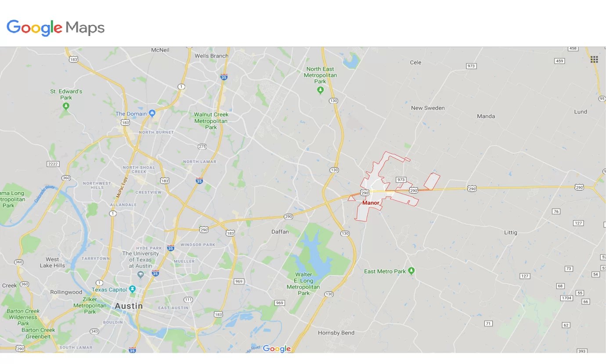Select the Walnut Creek Metropolitan Park label
Image resolution: width=606 pixels, height=364 pixels.
(211, 121)
